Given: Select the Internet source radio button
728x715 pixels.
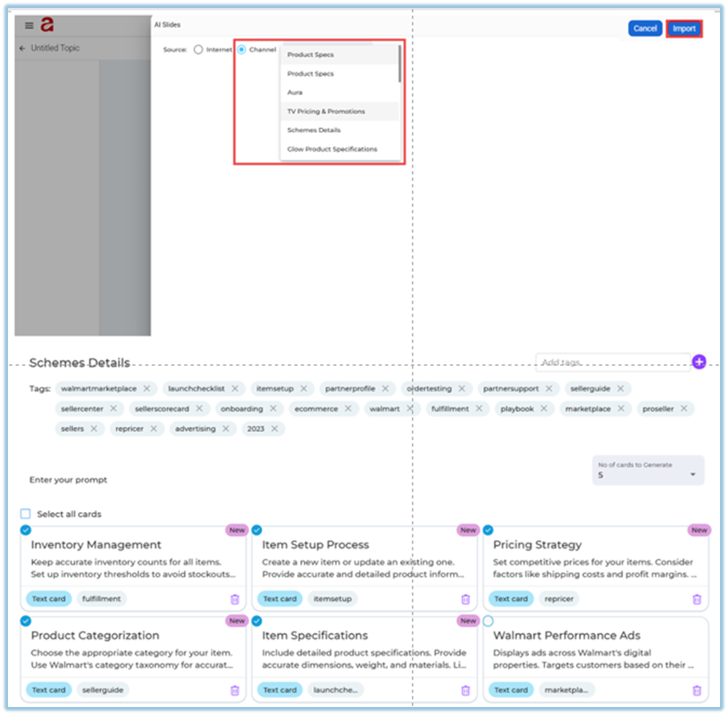Looking at the screenshot, I should (198, 50).
